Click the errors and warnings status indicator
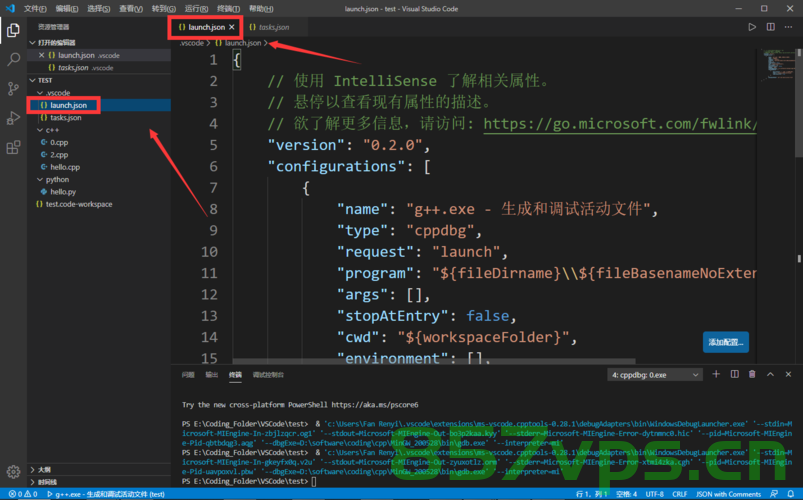Image resolution: width=803 pixels, height=500 pixels. point(23,494)
